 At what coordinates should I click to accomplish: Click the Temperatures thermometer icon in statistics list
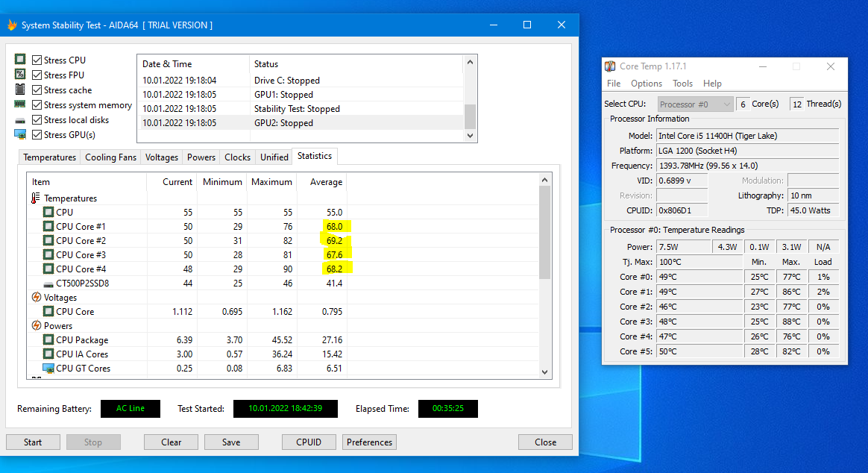(x=36, y=198)
